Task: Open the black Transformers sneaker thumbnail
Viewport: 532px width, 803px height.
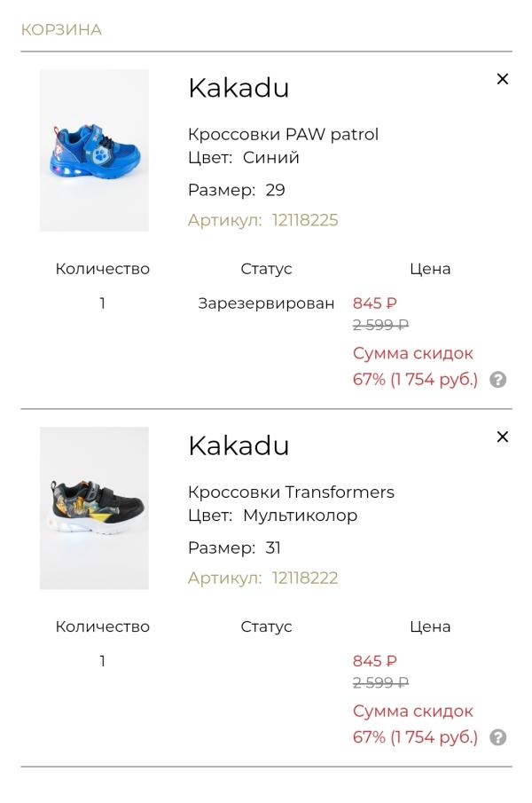Action: [95, 508]
